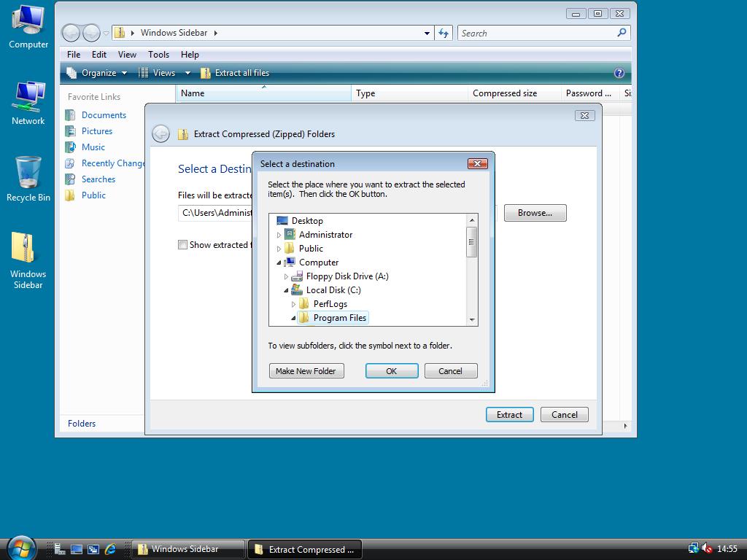Image resolution: width=747 pixels, height=560 pixels.
Task: Click the Browse... button
Action: pyautogui.click(x=535, y=213)
